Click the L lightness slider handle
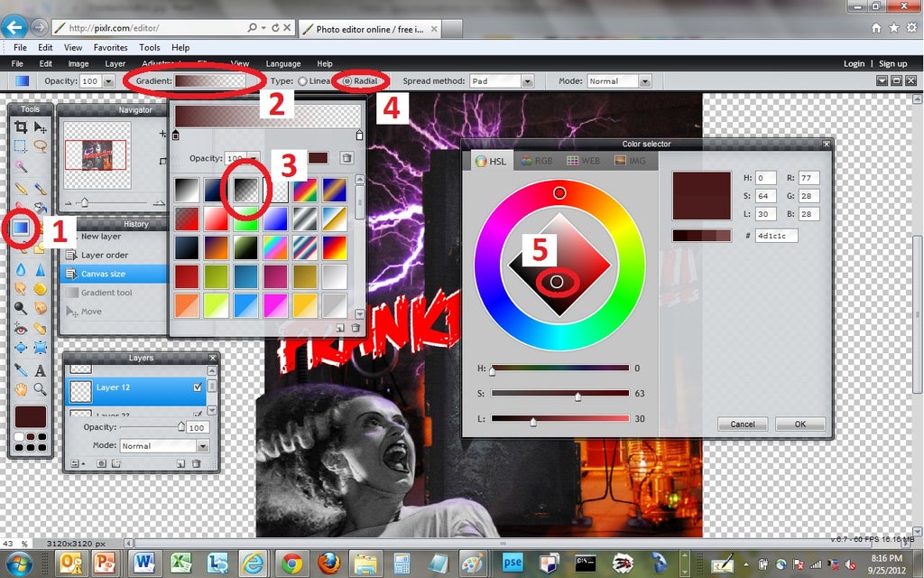This screenshot has height=578, width=924. click(533, 421)
